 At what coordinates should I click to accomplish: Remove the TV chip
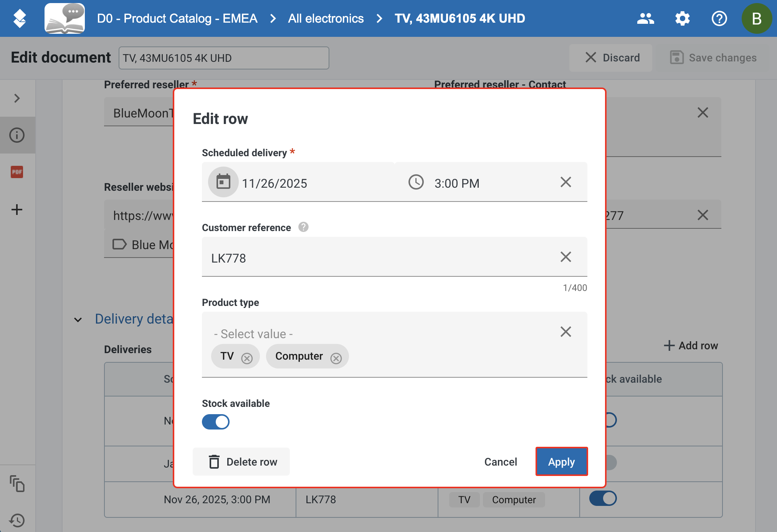tap(247, 358)
